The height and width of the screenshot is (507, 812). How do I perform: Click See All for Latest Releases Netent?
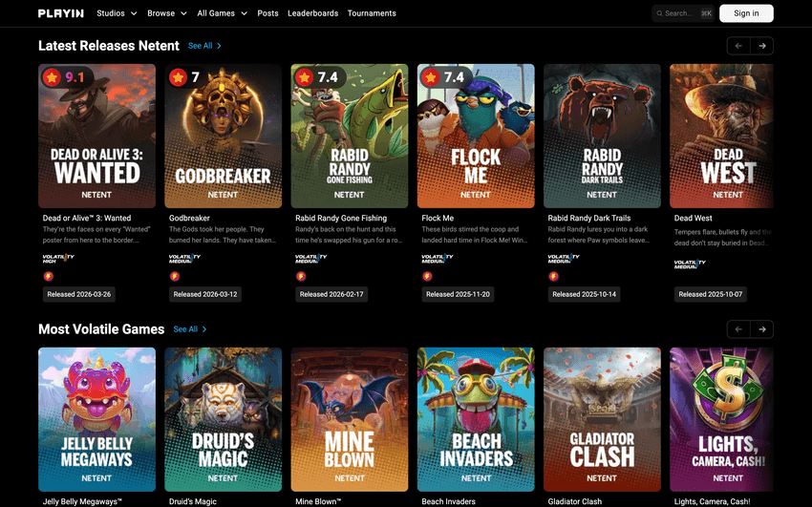204,46
